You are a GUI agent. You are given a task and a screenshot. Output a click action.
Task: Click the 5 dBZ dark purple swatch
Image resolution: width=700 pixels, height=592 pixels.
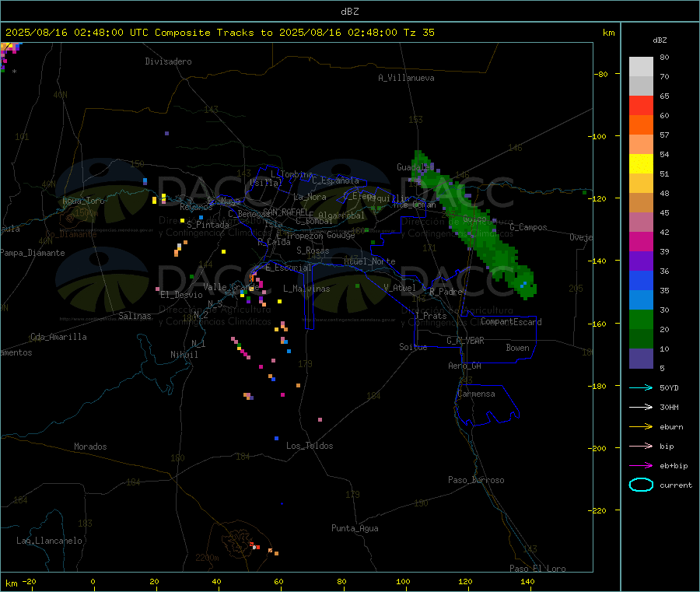(641, 359)
